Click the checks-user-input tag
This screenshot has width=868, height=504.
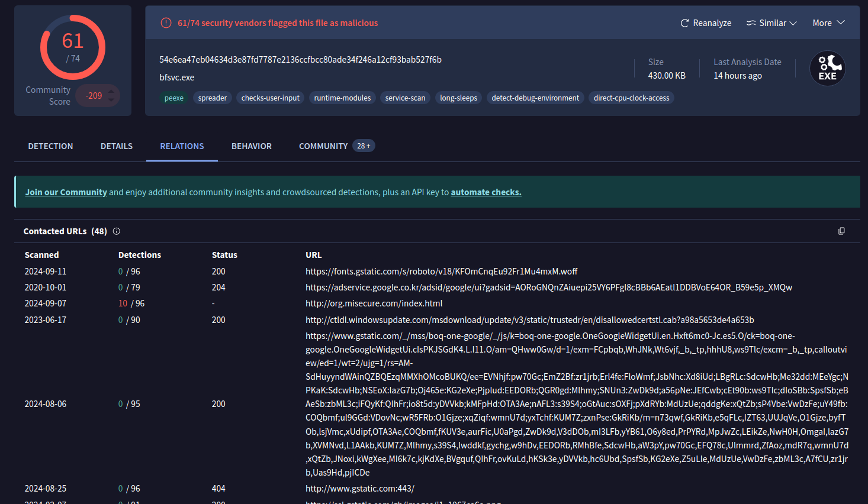271,98
